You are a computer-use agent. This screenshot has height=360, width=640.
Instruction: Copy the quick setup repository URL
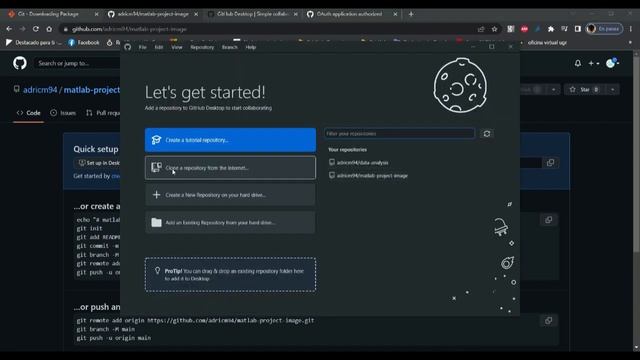tap(550, 163)
